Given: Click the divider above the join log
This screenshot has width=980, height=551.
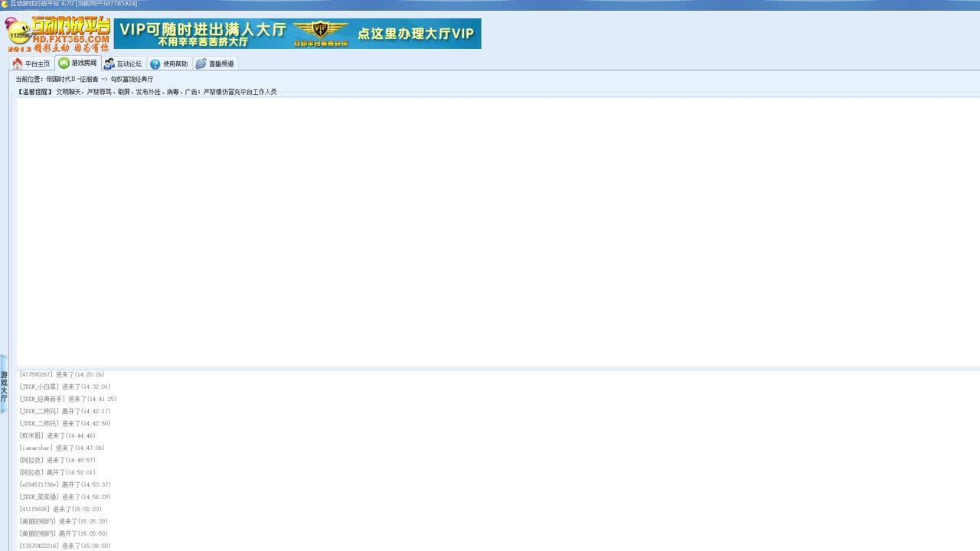Looking at the screenshot, I should coord(498,370).
